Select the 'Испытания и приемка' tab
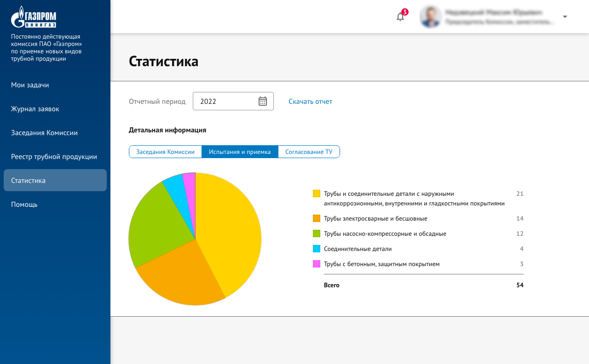589x364 pixels. pos(240,152)
